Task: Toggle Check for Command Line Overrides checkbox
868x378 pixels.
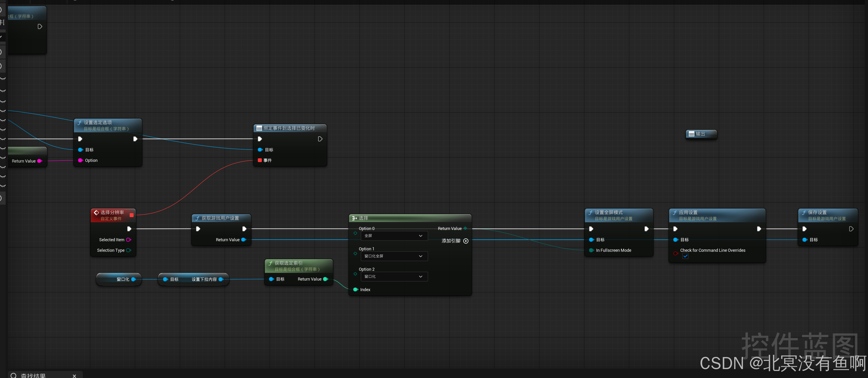Action: point(685,256)
